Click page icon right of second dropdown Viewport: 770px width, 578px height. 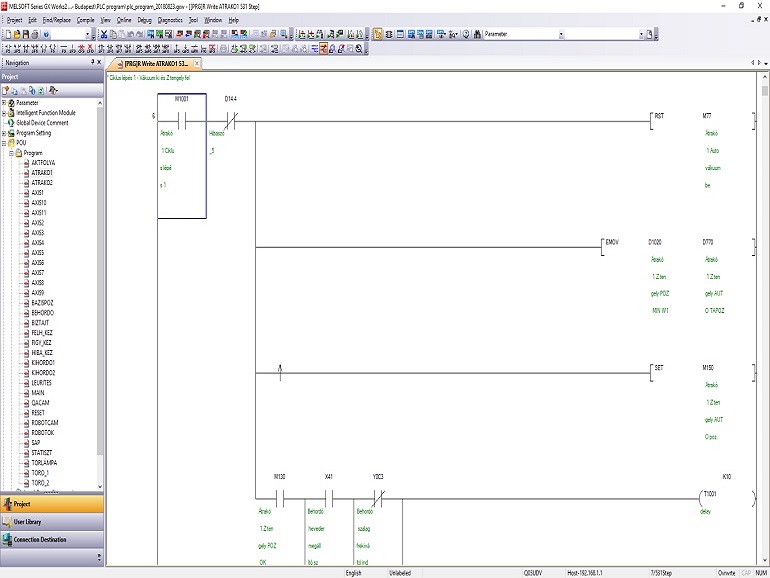click(649, 34)
